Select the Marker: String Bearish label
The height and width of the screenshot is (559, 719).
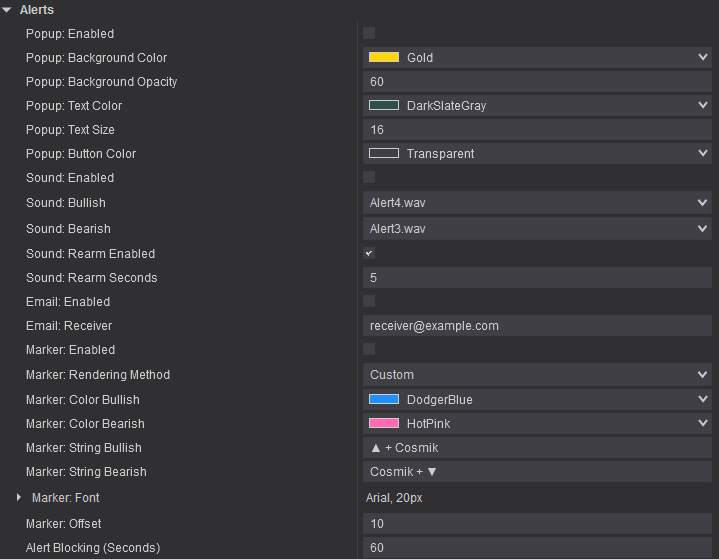click(86, 472)
